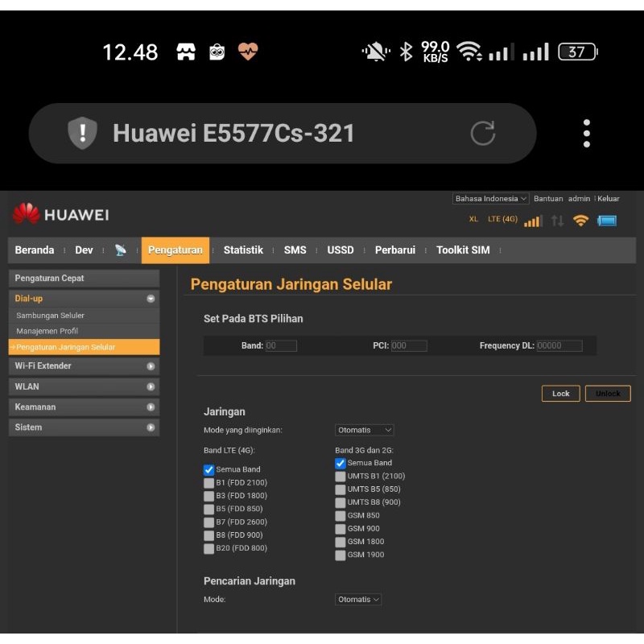Image resolution: width=644 pixels, height=644 pixels.
Task: Click Keluar to log out
Action: click(609, 198)
